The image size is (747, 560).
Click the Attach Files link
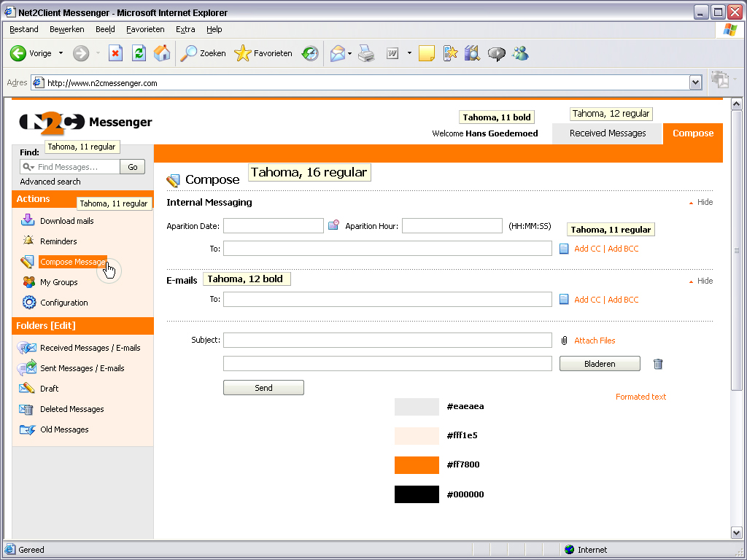click(595, 341)
